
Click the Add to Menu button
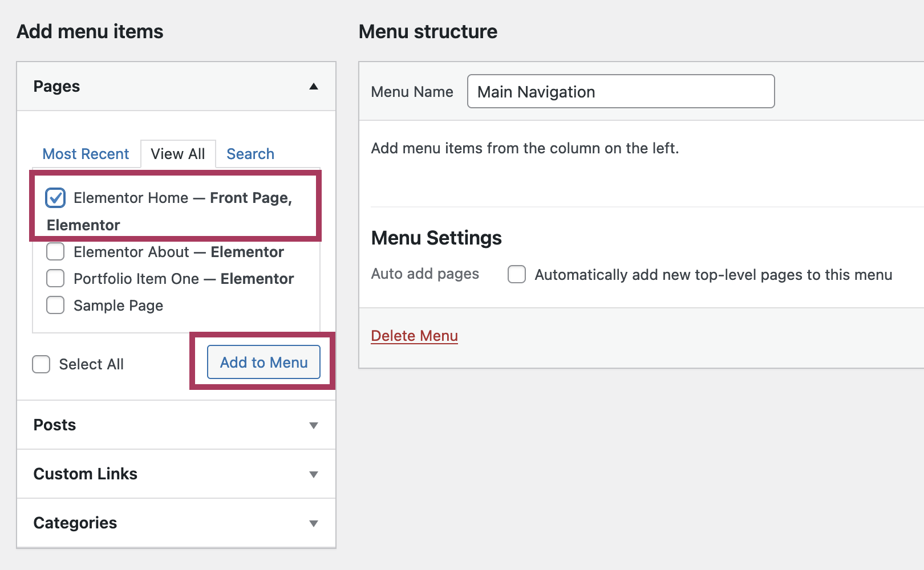point(264,362)
